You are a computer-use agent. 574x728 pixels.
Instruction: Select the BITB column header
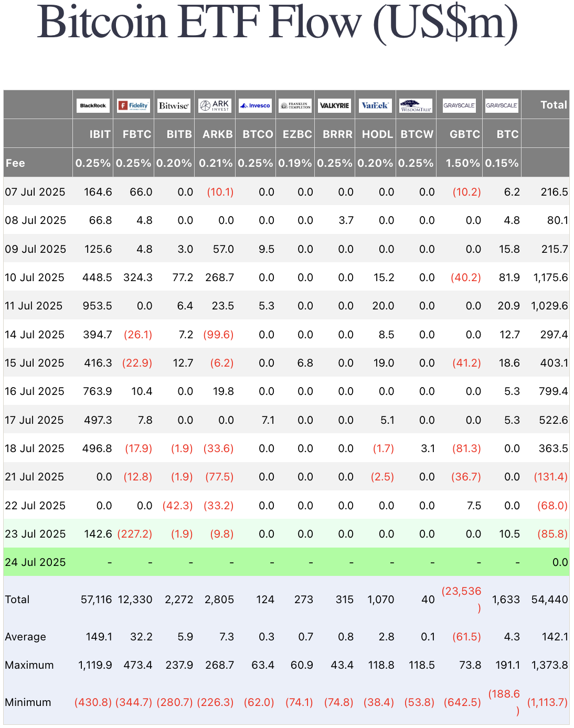pos(179,134)
